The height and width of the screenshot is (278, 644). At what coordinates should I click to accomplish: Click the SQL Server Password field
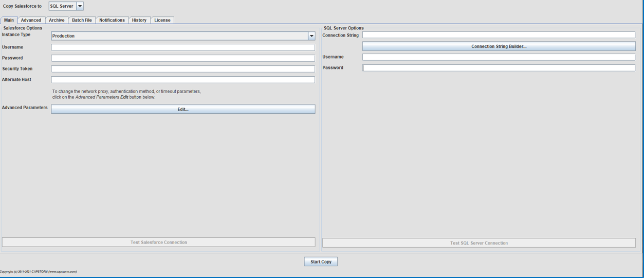pyautogui.click(x=499, y=67)
